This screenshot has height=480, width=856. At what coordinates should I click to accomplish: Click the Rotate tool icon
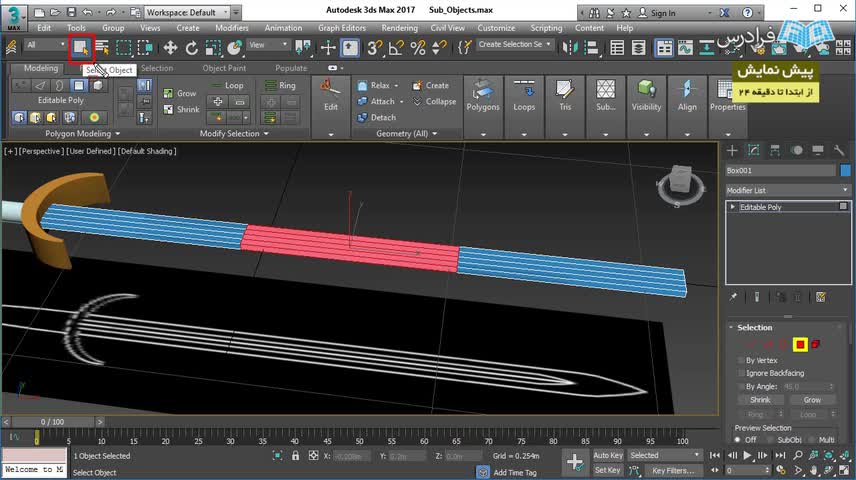192,47
